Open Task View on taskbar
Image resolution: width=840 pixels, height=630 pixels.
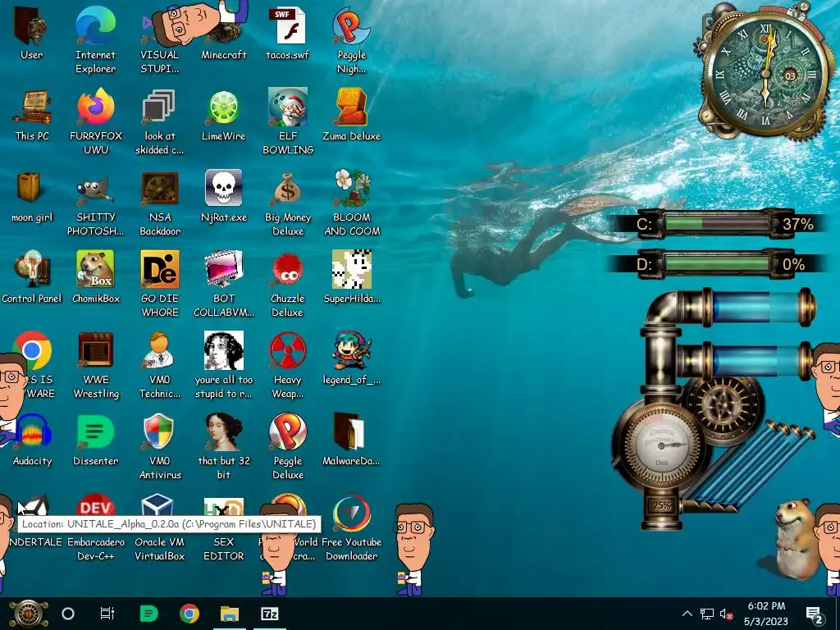pyautogui.click(x=107, y=614)
